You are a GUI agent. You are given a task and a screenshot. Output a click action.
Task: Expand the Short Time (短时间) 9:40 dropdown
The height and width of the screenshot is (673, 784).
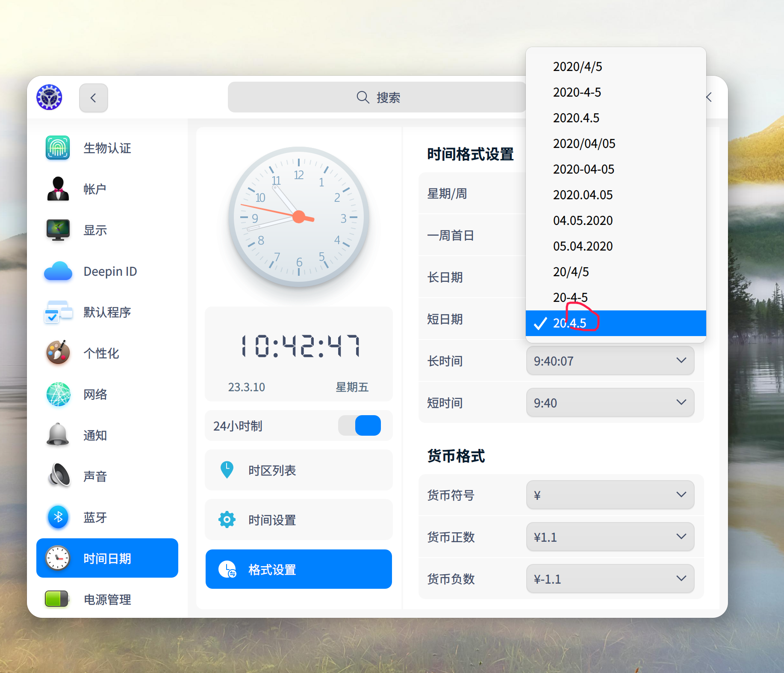tap(610, 403)
